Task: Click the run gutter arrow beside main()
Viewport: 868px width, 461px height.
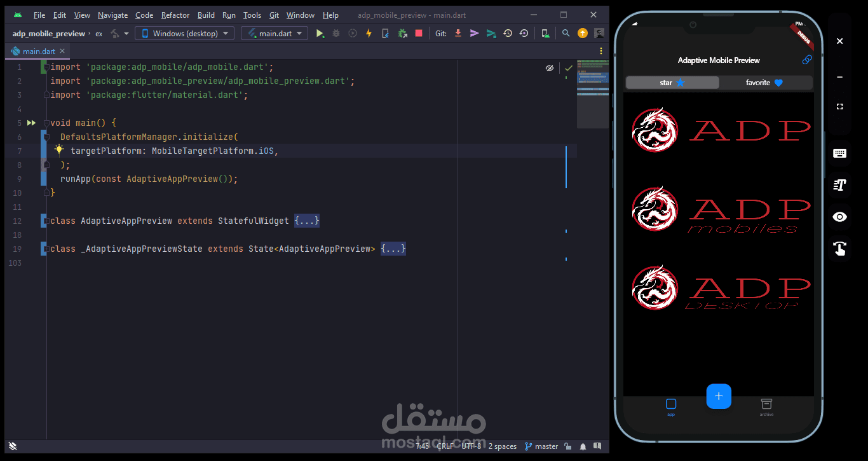Action: click(31, 123)
